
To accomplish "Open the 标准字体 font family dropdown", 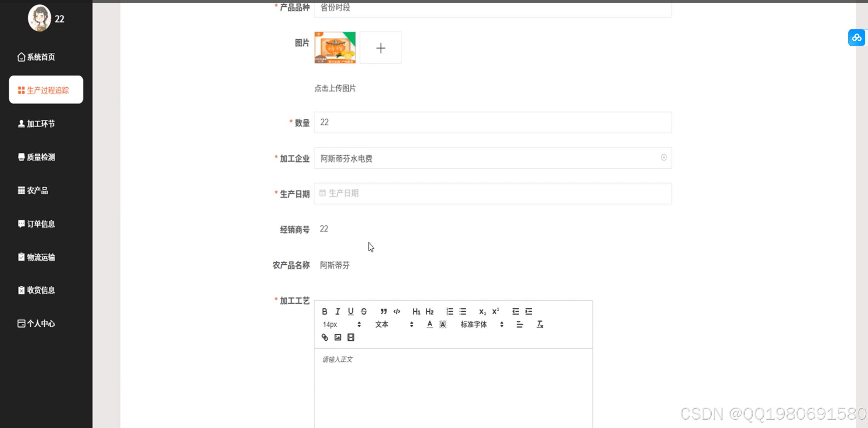I will pos(474,324).
